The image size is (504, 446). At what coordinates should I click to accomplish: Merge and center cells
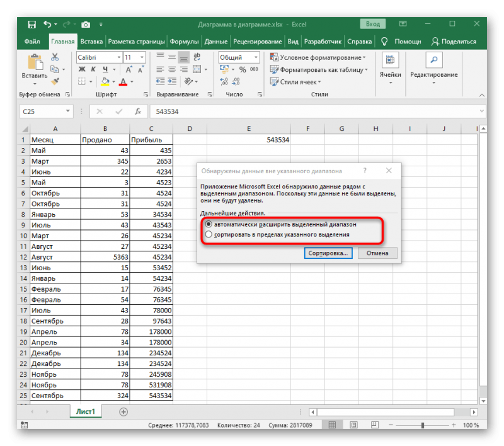tap(197, 69)
